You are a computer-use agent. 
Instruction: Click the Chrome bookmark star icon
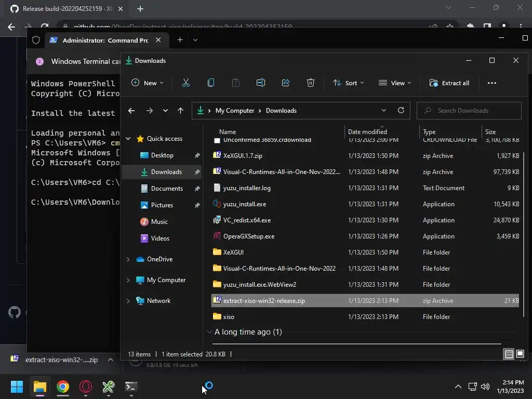pos(449,26)
